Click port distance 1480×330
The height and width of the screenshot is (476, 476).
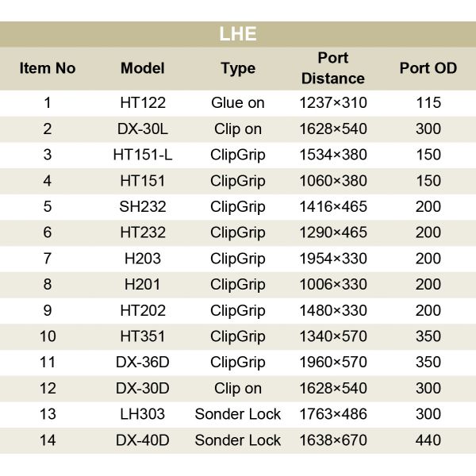pos(333,310)
